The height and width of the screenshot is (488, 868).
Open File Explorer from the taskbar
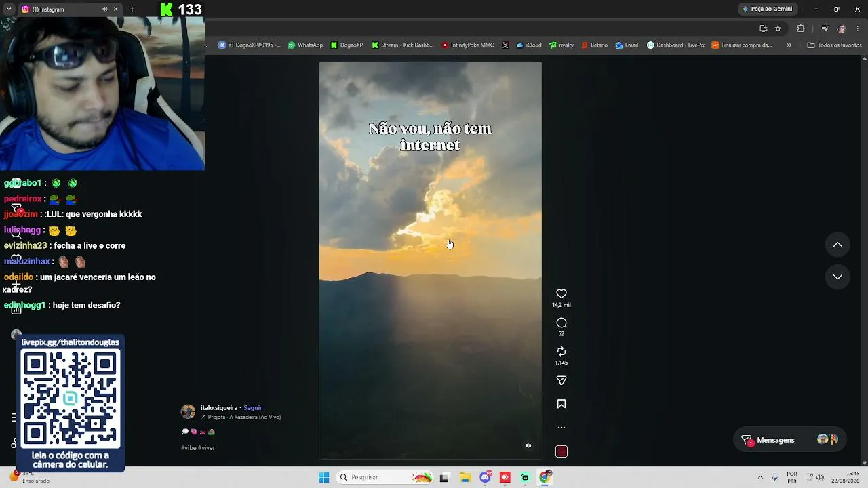pos(465,477)
